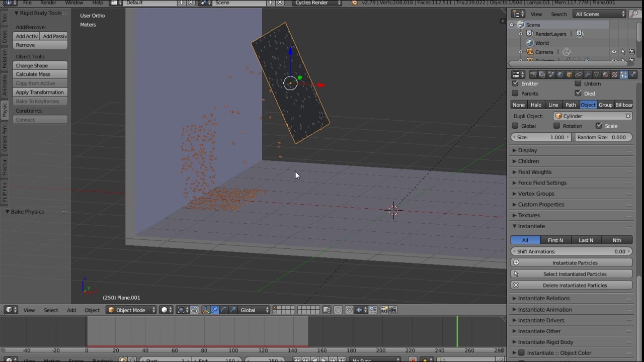Toggle Camera renderability icon in outliner
The image size is (644, 362).
pyautogui.click(x=632, y=52)
